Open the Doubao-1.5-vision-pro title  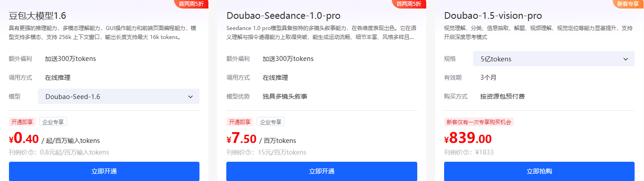point(493,16)
